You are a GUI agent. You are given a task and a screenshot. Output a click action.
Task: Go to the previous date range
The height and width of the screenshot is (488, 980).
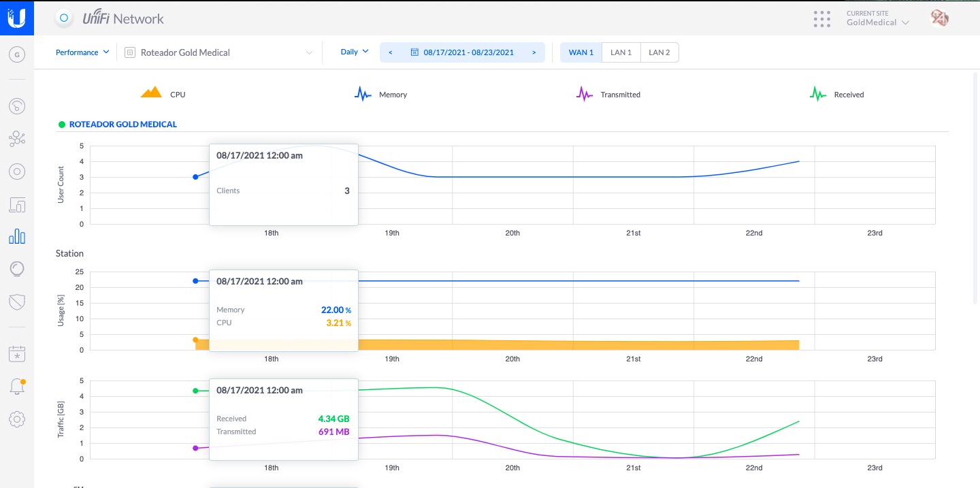click(x=390, y=52)
